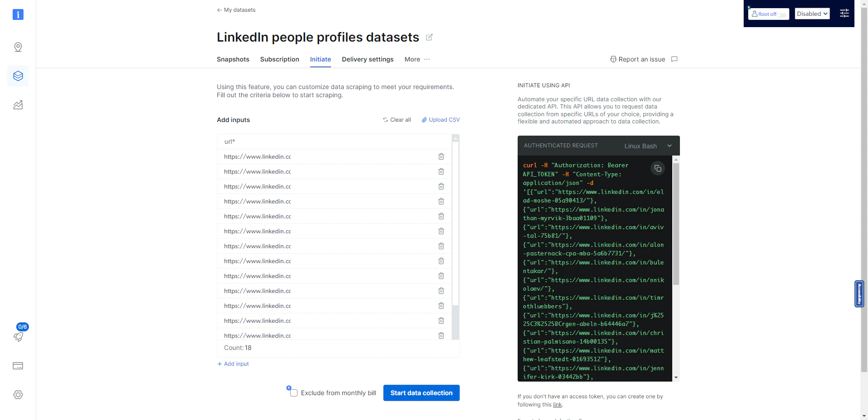Image resolution: width=868 pixels, height=420 pixels.
Task: Click the 'Count: 18' text
Action: (x=238, y=348)
